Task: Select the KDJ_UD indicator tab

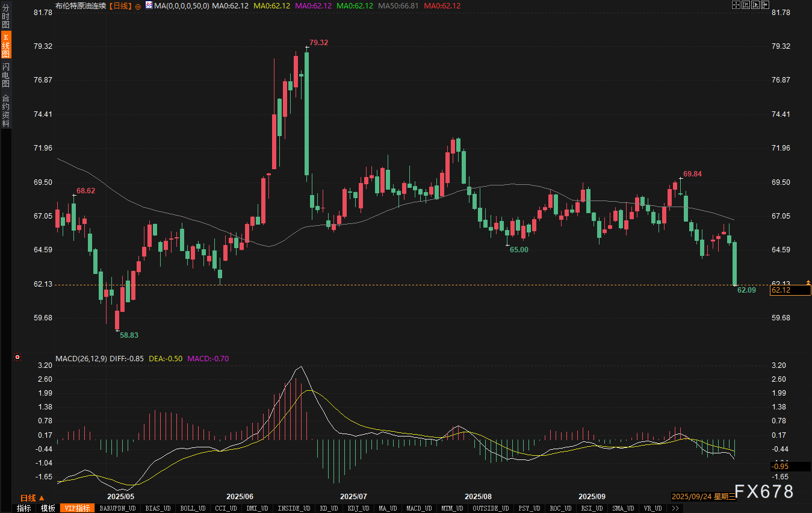Action: tap(358, 508)
